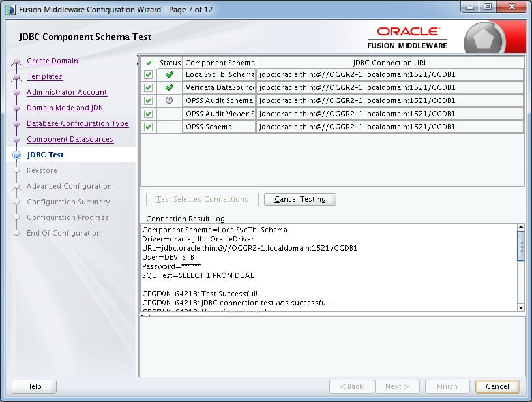Click the Component Schema column header
532x402 pixels.
pos(219,63)
